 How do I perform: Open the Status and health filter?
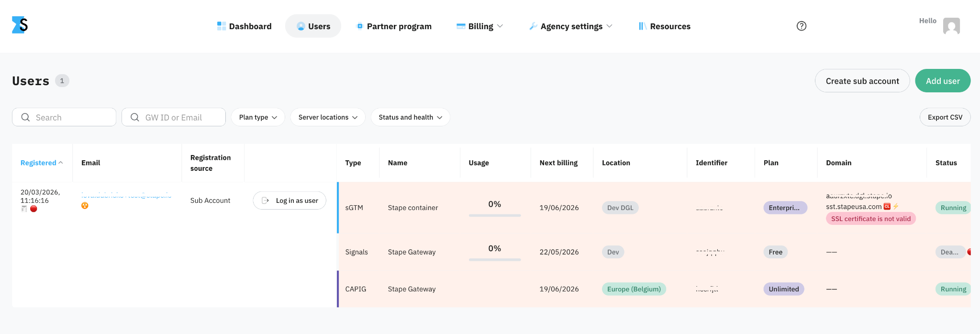[x=410, y=117]
